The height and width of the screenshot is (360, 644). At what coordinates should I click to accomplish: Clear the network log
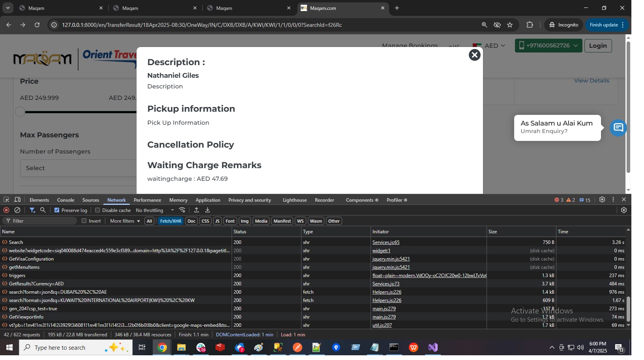(x=17, y=210)
